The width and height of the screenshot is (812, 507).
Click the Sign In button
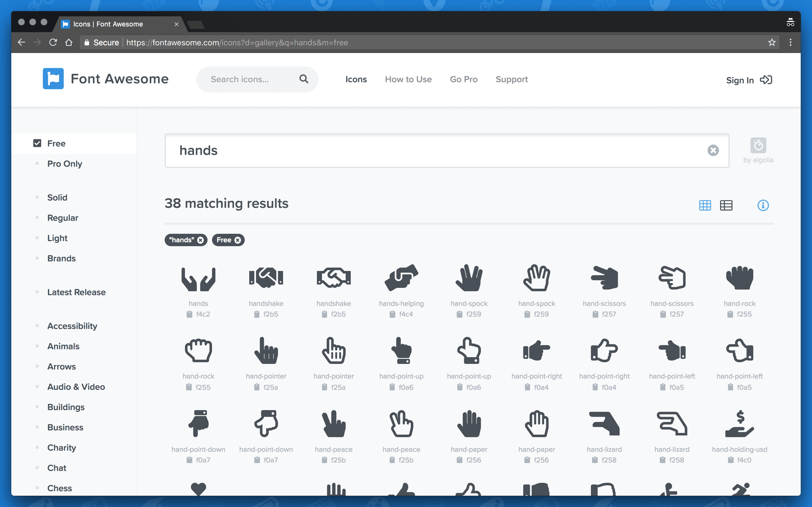coord(748,79)
